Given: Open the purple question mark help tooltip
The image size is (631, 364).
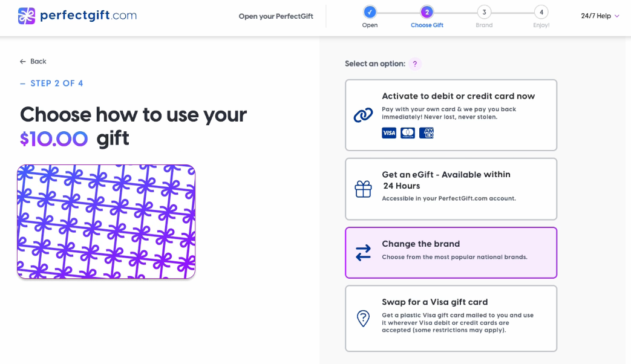Looking at the screenshot, I should (414, 64).
